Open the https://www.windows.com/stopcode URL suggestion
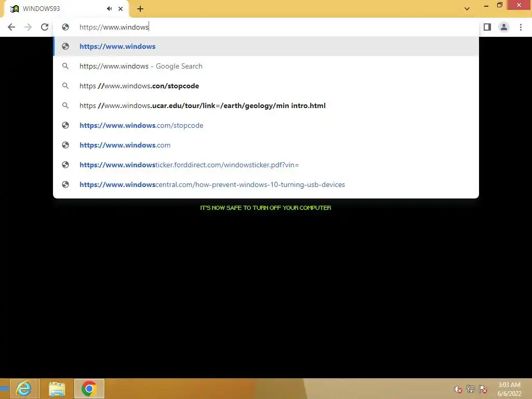The image size is (532, 399). (266, 125)
